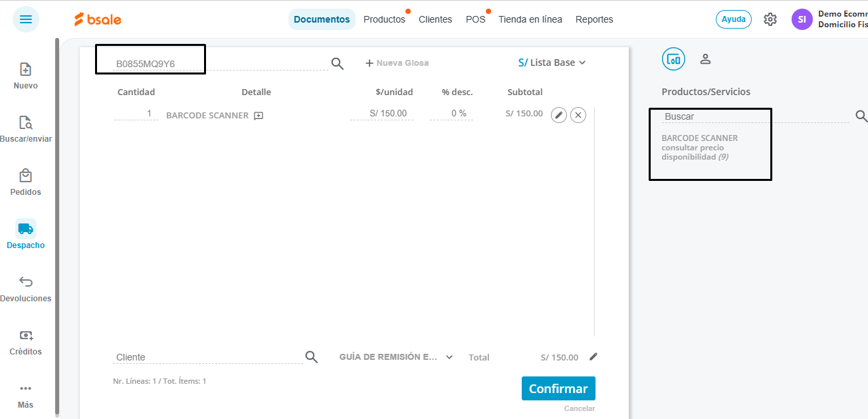Click the discount field 0 %
Image resolution: width=868 pixels, height=419 pixels.
pyautogui.click(x=451, y=114)
